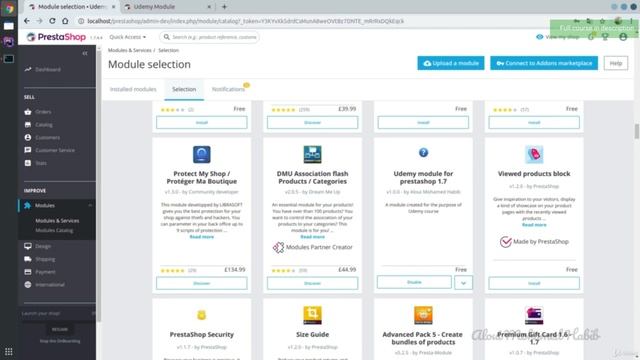
Task: Open the Design sidebar entry
Action: point(43,246)
